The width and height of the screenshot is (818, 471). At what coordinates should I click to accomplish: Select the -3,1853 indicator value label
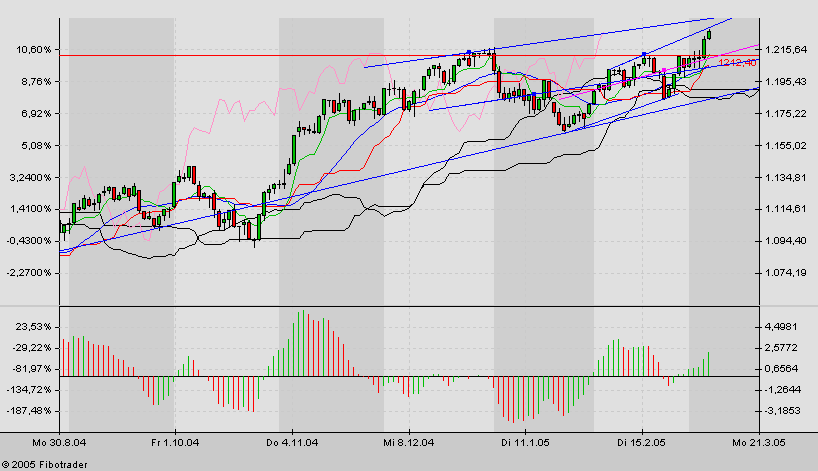781,411
